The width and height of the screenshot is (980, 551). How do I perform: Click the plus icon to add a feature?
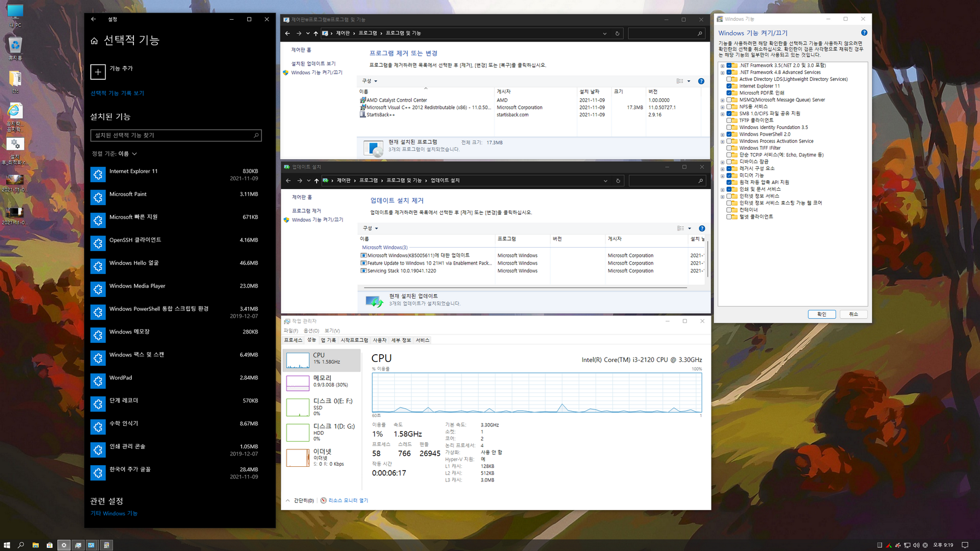98,72
